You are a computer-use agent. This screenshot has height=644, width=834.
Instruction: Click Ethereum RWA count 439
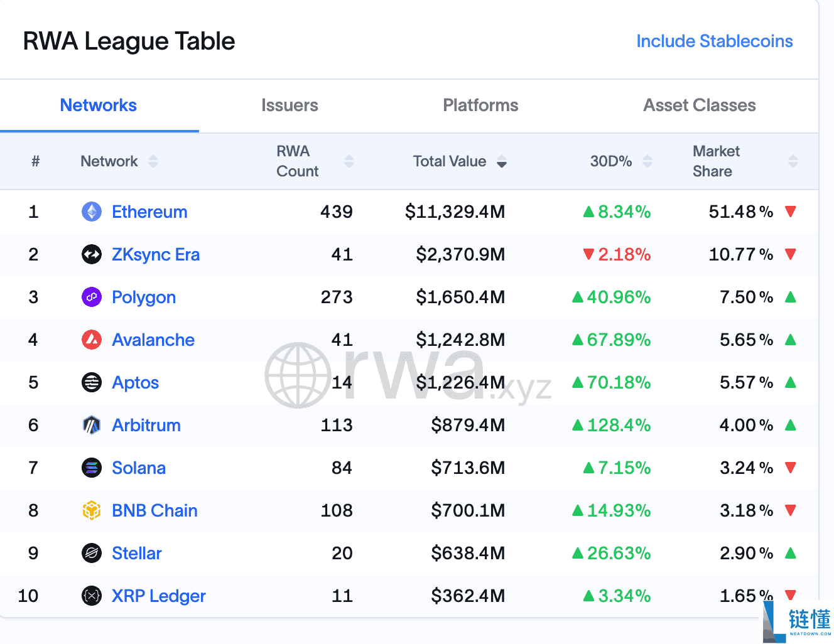coord(337,212)
